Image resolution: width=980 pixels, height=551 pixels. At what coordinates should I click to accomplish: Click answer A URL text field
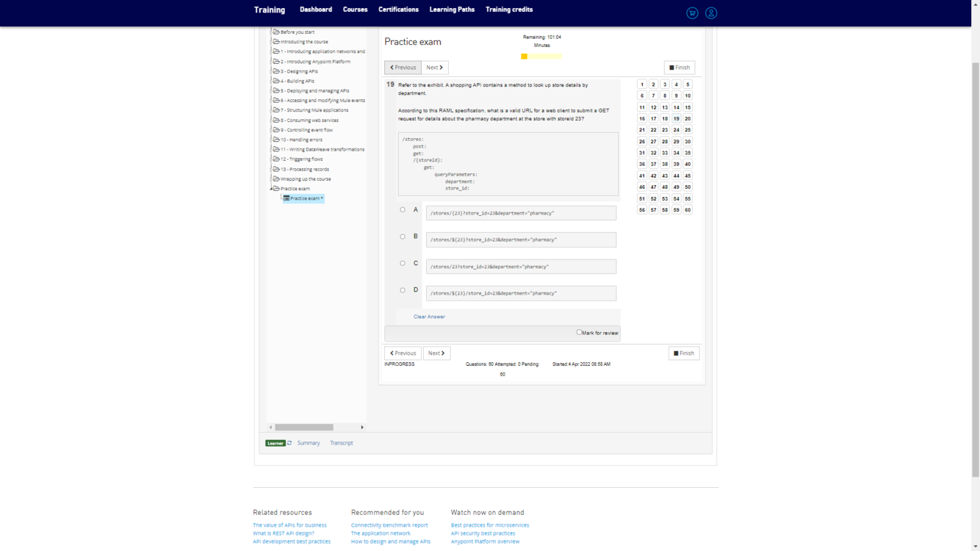click(521, 213)
